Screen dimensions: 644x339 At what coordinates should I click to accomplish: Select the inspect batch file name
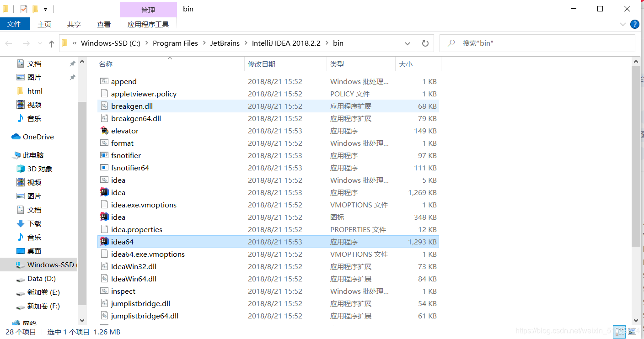click(123, 291)
